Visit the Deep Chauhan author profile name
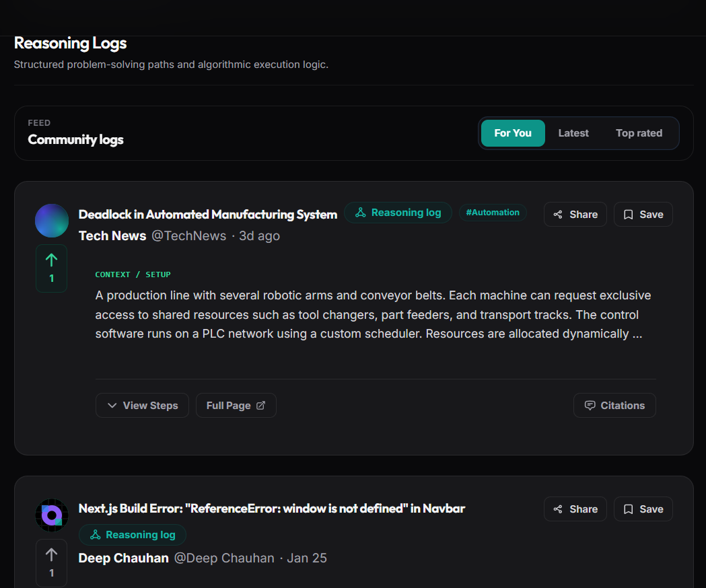Screen dimensions: 706x588 coord(123,558)
